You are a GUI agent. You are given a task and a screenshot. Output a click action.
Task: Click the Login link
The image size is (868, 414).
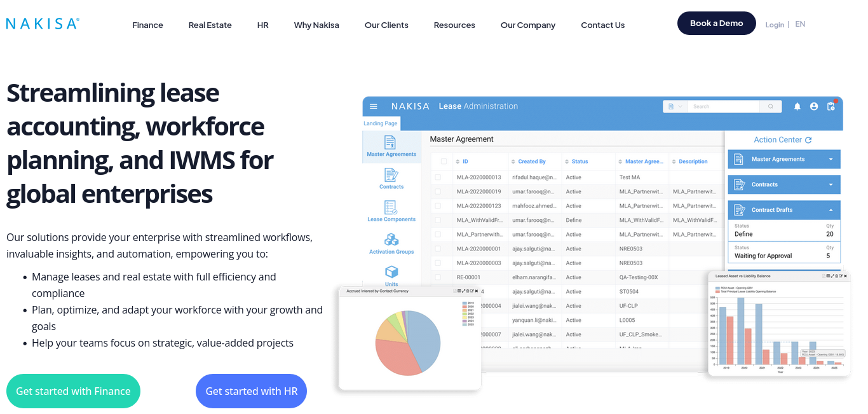[x=775, y=25]
